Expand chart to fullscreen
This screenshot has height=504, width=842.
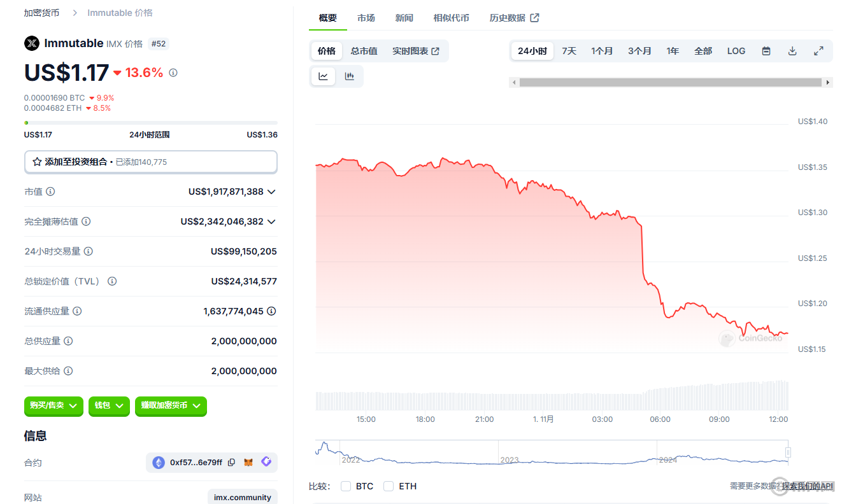pyautogui.click(x=819, y=51)
